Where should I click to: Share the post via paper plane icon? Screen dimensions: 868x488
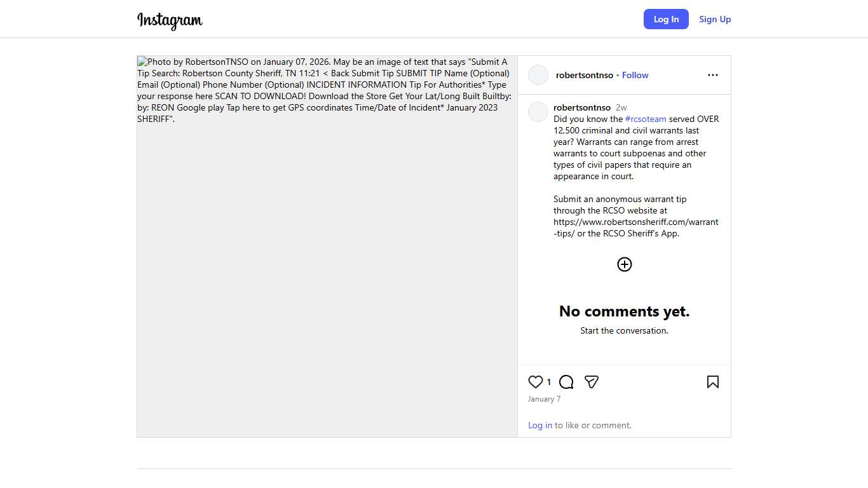(x=592, y=382)
